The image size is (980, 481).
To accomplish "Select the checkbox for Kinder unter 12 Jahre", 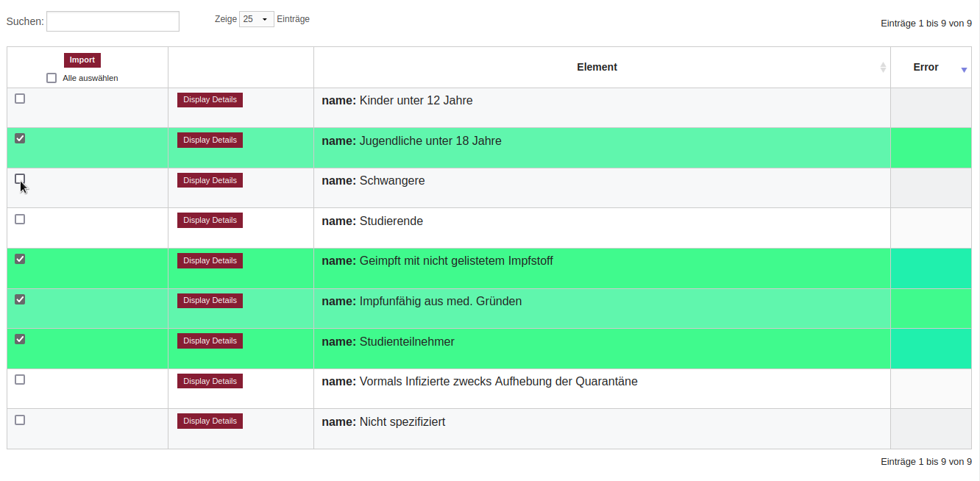I will tap(20, 99).
